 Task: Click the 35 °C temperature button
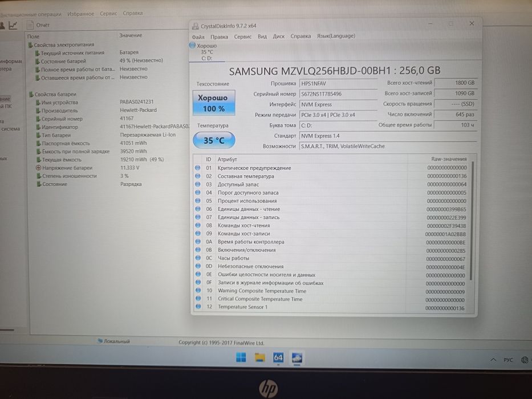point(214,140)
